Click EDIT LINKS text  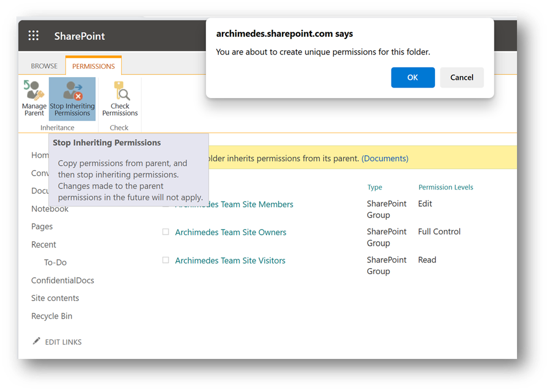(x=63, y=342)
